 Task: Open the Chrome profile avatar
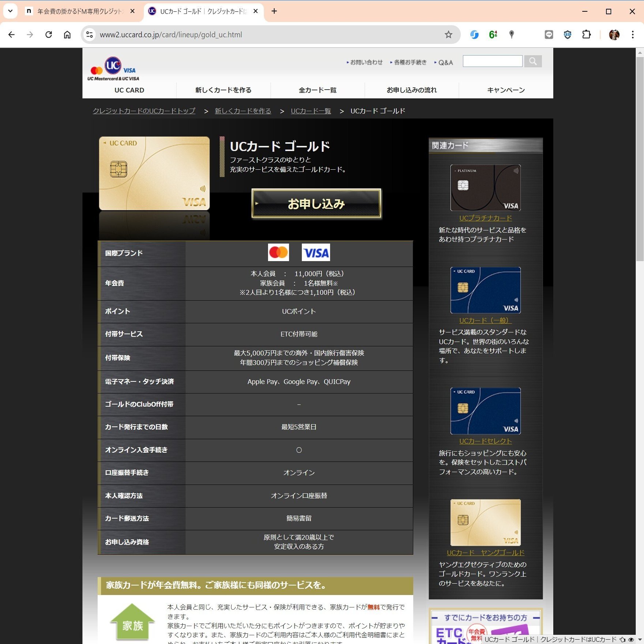pyautogui.click(x=614, y=35)
